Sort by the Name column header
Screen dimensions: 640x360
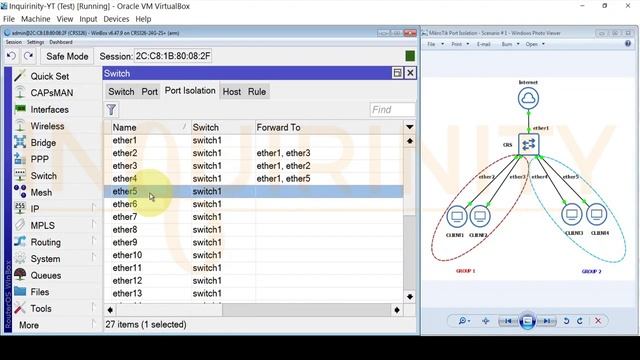coord(147,127)
